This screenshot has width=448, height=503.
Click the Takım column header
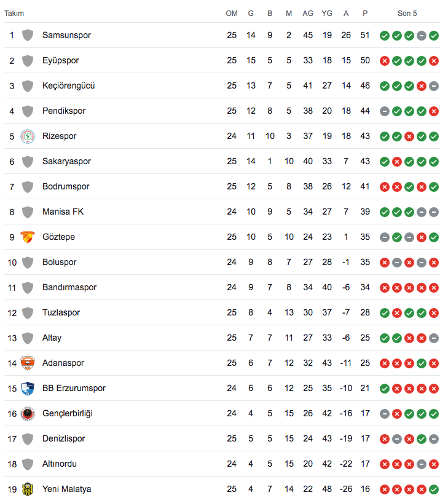[14, 14]
